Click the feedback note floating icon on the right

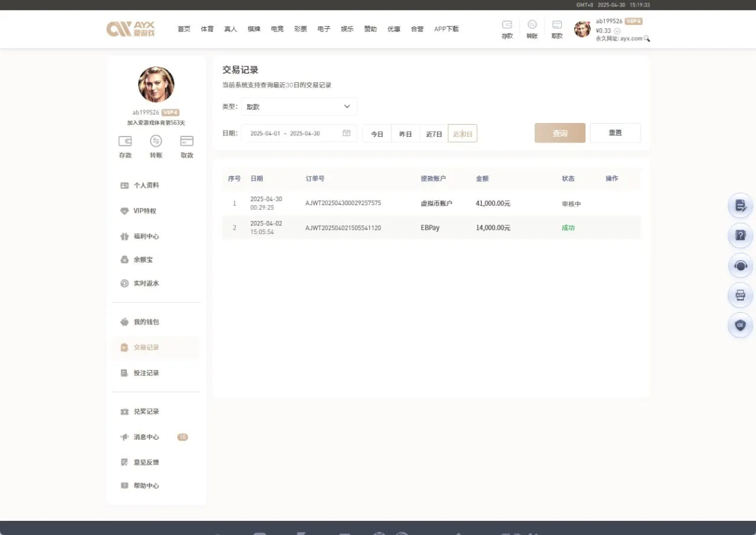740,205
